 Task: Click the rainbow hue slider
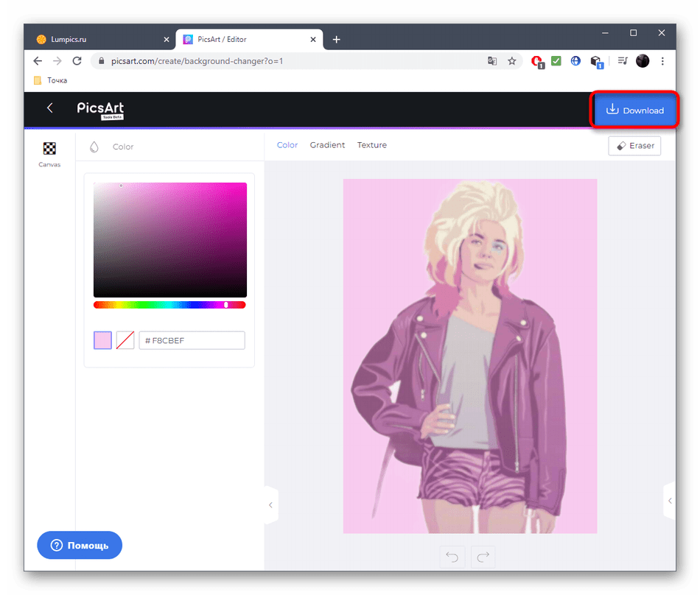169,305
